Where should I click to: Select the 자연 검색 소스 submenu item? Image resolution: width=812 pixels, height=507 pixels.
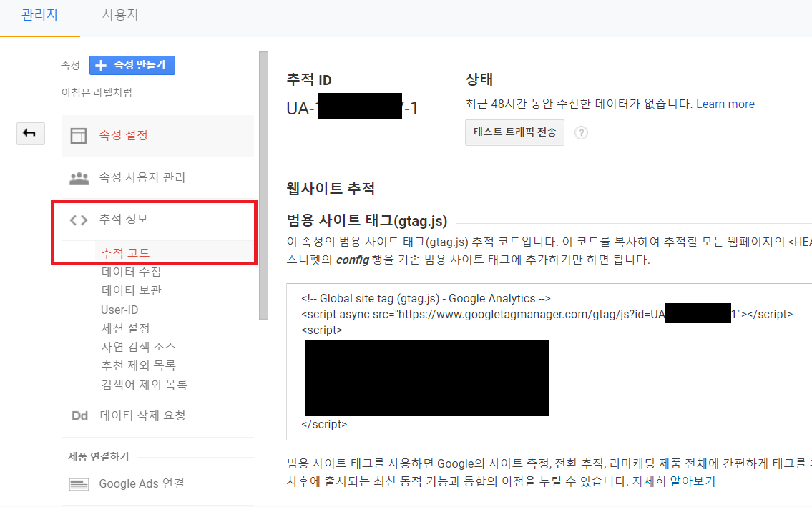coord(138,347)
